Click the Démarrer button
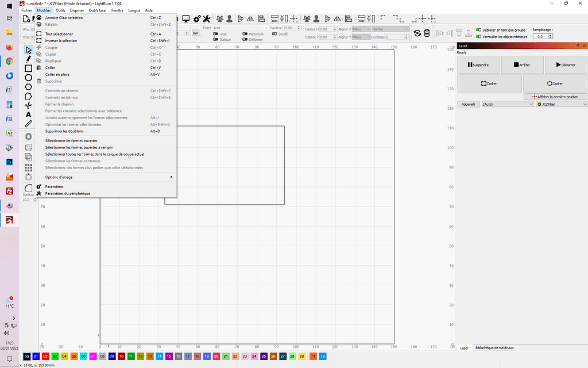Image resolution: width=588 pixels, height=368 pixels. pos(566,64)
